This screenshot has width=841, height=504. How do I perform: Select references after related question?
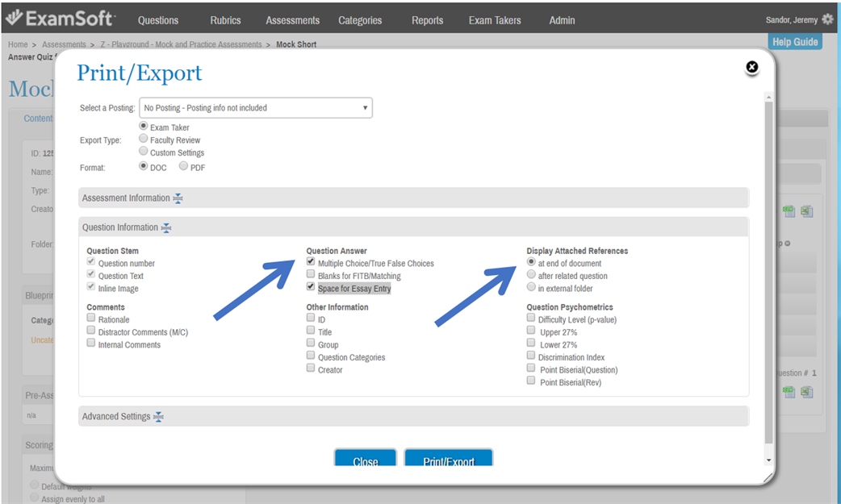click(531, 274)
